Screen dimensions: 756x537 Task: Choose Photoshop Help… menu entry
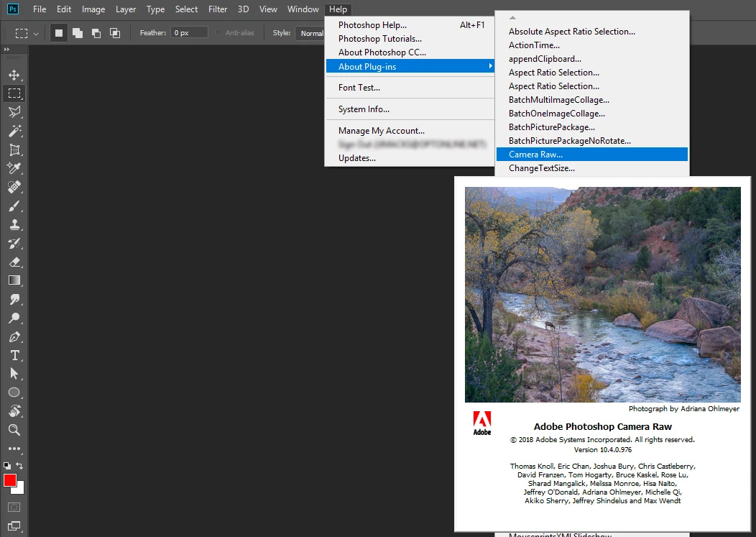coord(410,25)
